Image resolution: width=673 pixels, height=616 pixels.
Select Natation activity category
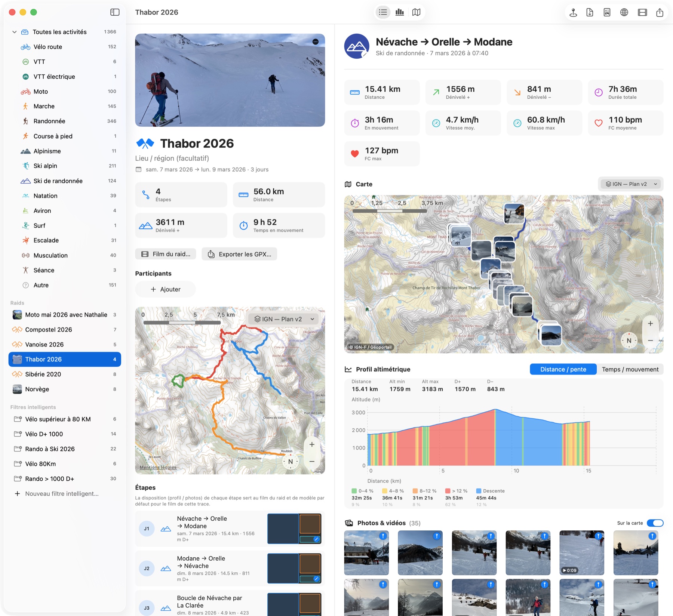(65, 196)
